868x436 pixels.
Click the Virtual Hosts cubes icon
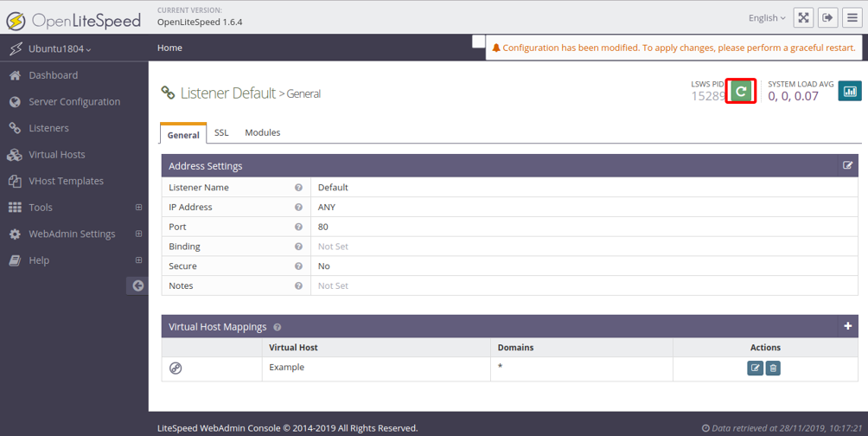tap(15, 155)
